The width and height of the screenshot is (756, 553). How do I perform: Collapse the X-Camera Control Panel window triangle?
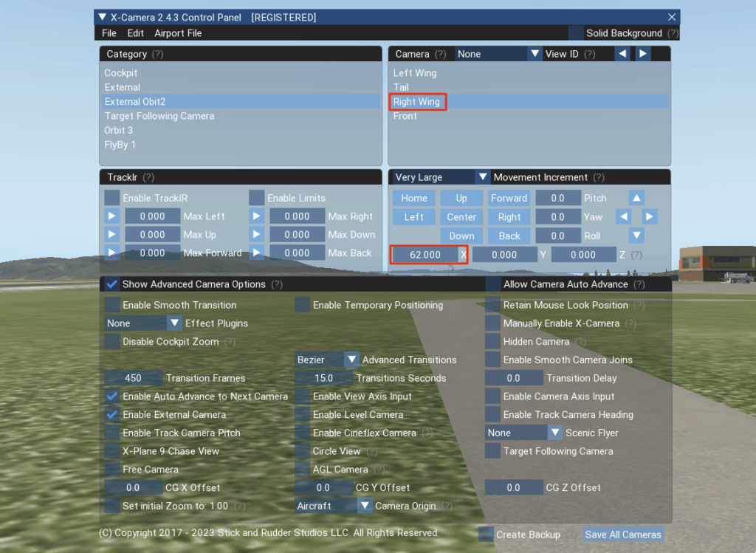(102, 17)
